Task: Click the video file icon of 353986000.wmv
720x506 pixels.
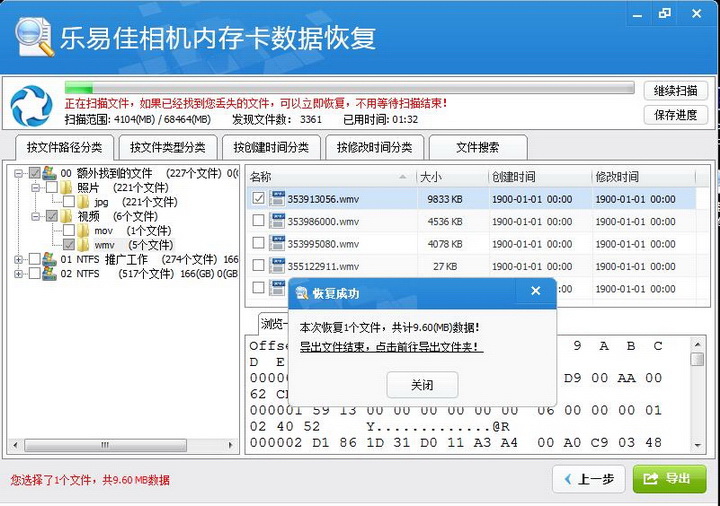Action: [x=277, y=221]
